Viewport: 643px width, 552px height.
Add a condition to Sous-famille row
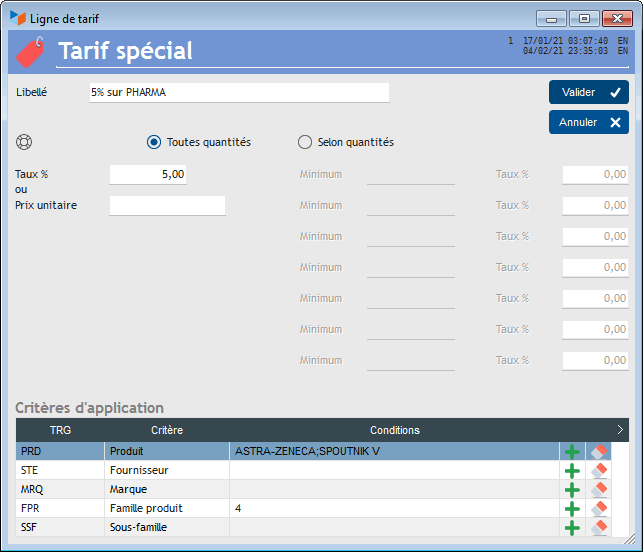tap(572, 527)
